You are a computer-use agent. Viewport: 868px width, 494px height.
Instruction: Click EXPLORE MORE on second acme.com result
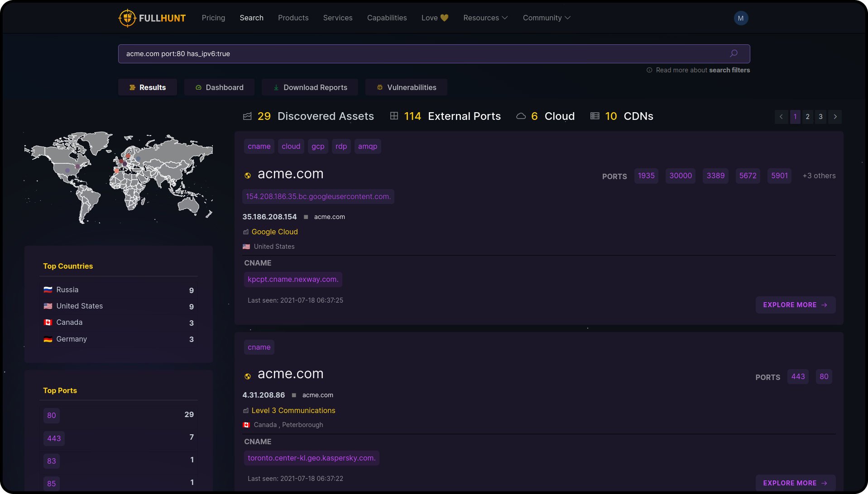pyautogui.click(x=796, y=483)
